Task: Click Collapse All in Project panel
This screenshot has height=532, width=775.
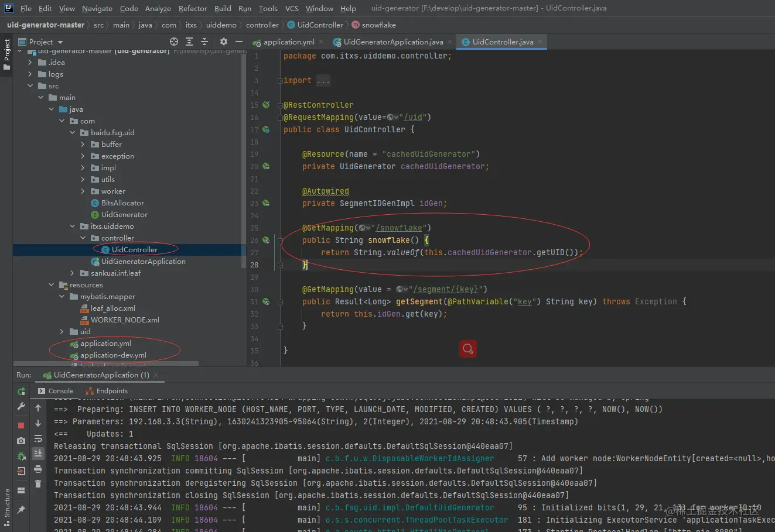Action: (204, 42)
